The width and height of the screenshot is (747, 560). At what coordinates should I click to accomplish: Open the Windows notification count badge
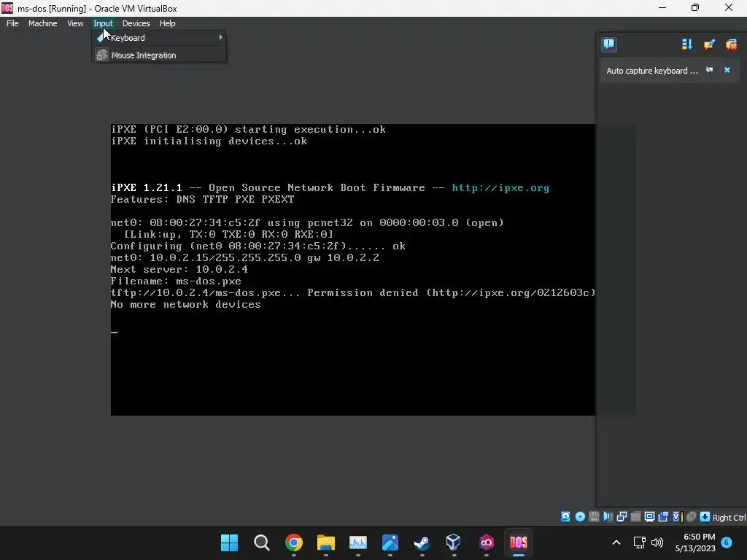727,542
